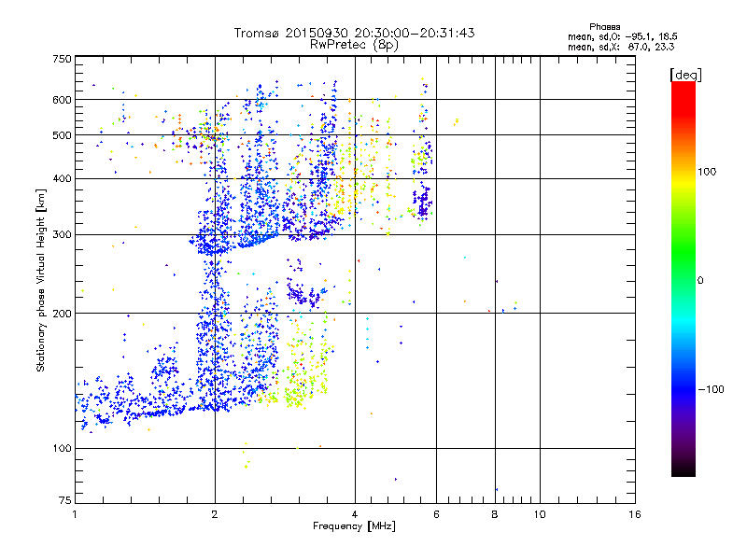Viewport: 747px width, 560px height.
Task: Click the y-axis label '500'
Action: [x=62, y=135]
